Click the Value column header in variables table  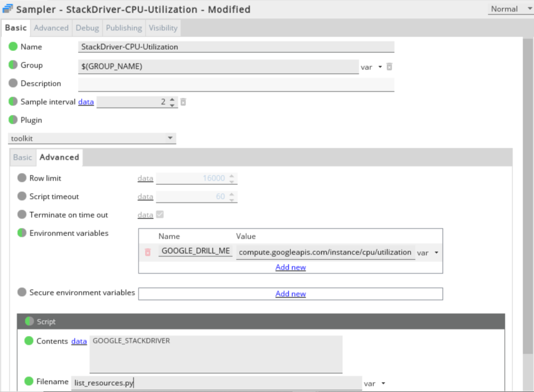[246, 236]
